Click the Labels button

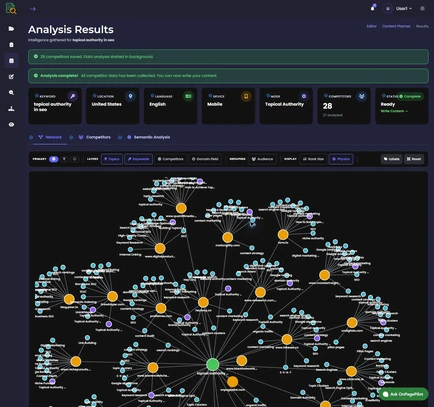pyautogui.click(x=391, y=159)
